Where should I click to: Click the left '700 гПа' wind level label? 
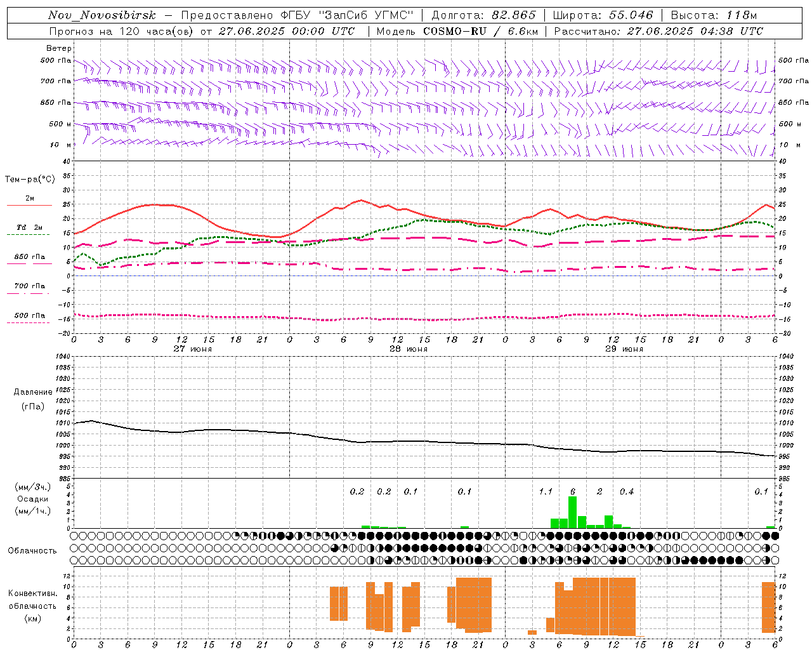point(56,81)
